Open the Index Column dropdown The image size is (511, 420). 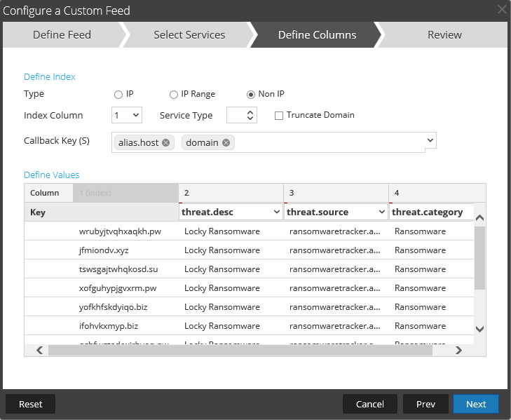tap(127, 116)
